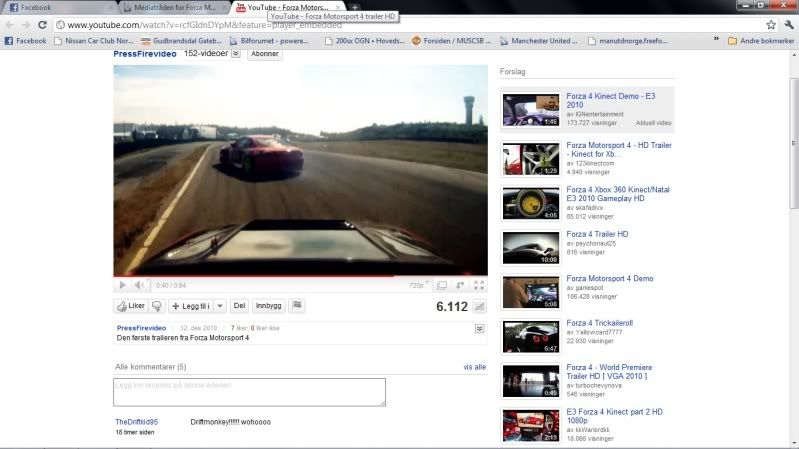Image resolution: width=799 pixels, height=449 pixels.
Task: Switch the player to wide view
Action: (442, 285)
